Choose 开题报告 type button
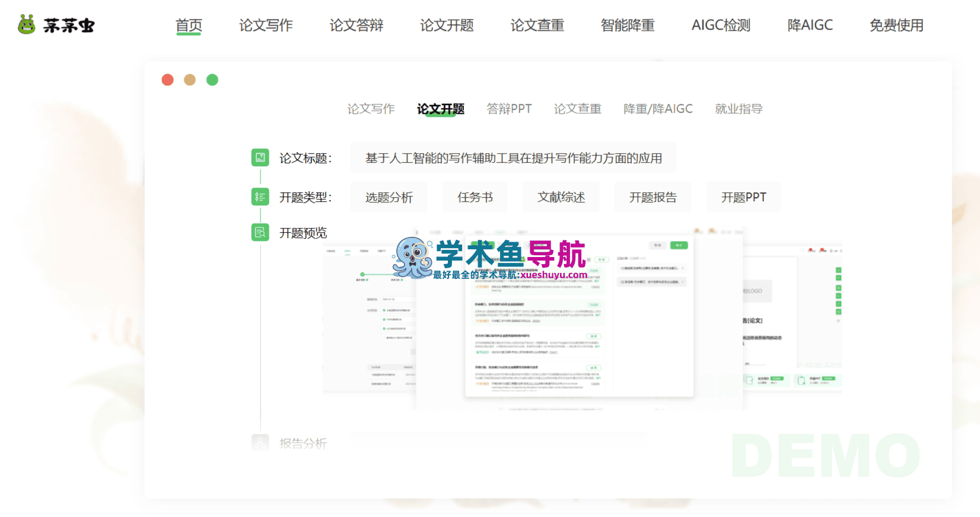The image size is (980, 517). [x=653, y=197]
